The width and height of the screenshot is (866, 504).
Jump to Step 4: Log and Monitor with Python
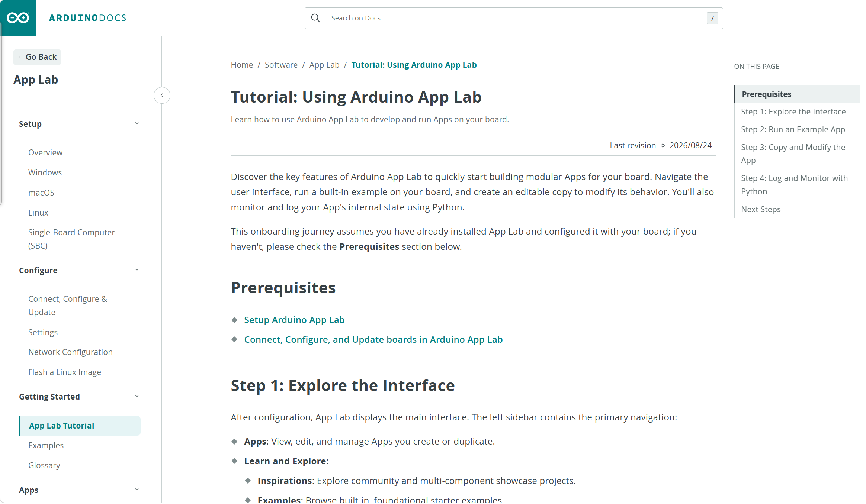[795, 185]
